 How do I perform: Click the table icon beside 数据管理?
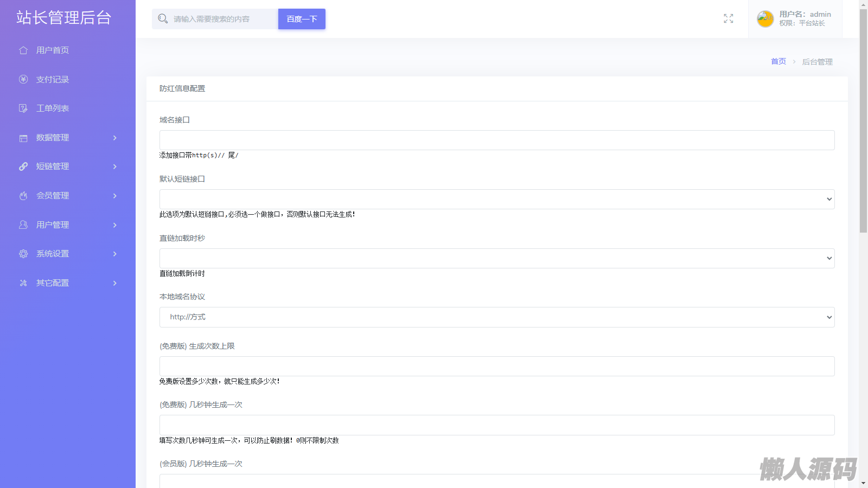(x=23, y=138)
